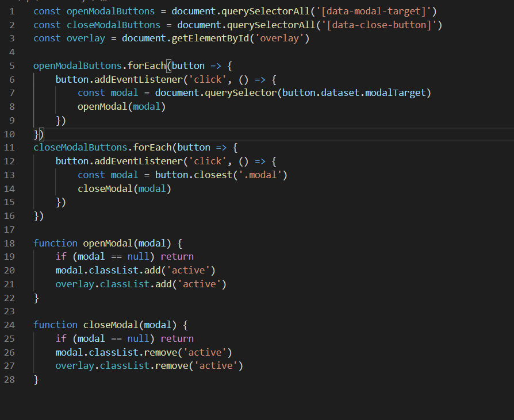Image resolution: width=514 pixels, height=420 pixels.
Task: Click 'openModal(modal)' call on line 8
Action: click(x=122, y=107)
